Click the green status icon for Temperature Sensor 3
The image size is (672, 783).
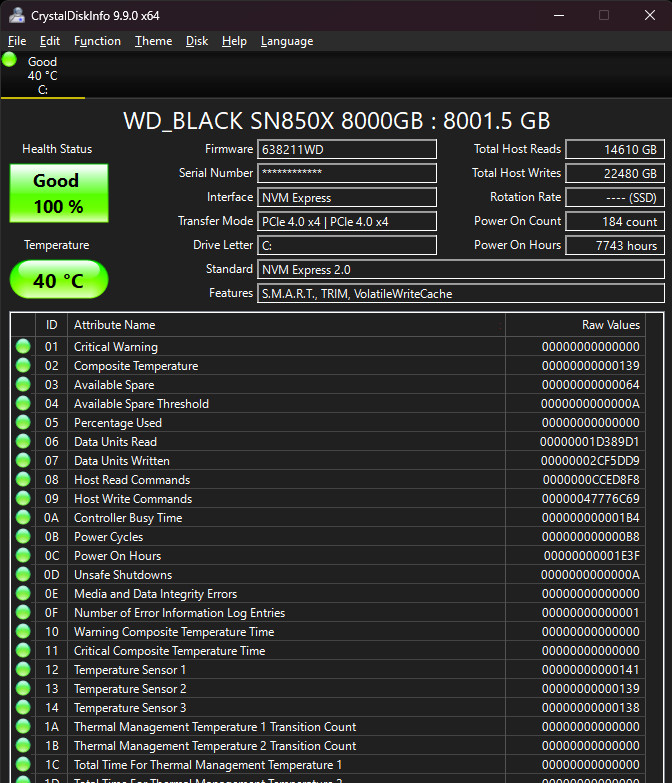23,707
